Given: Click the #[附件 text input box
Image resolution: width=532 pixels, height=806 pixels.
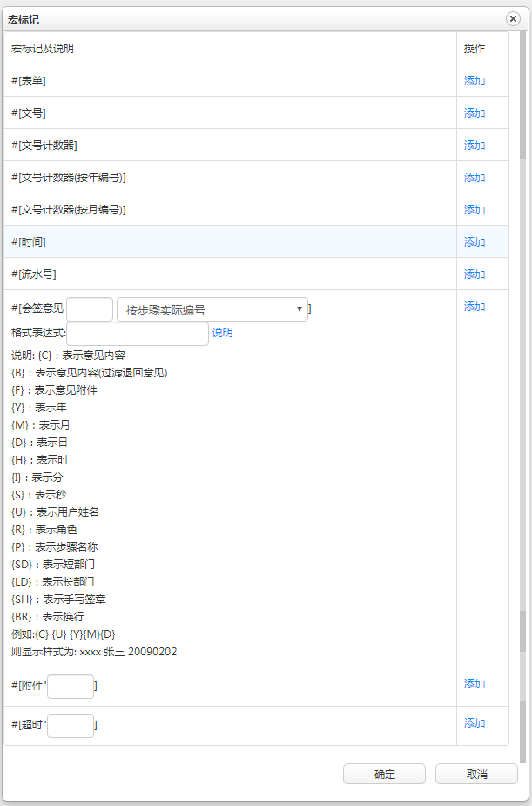Looking at the screenshot, I should (71, 687).
